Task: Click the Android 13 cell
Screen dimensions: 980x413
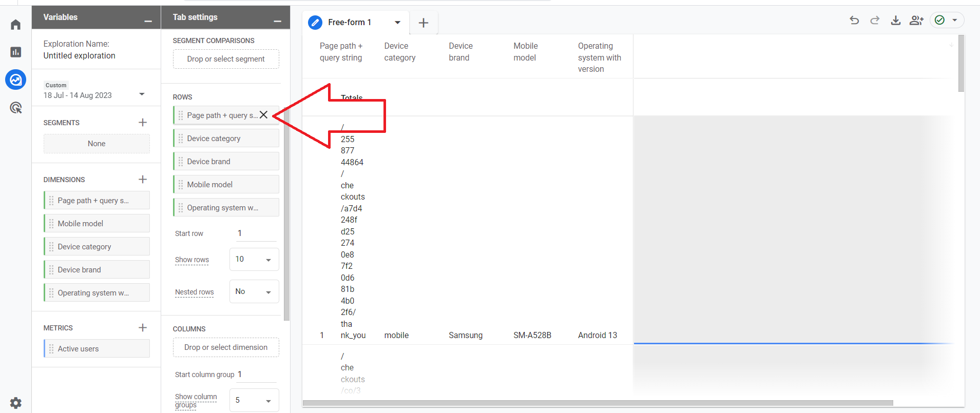Action: 598,335
